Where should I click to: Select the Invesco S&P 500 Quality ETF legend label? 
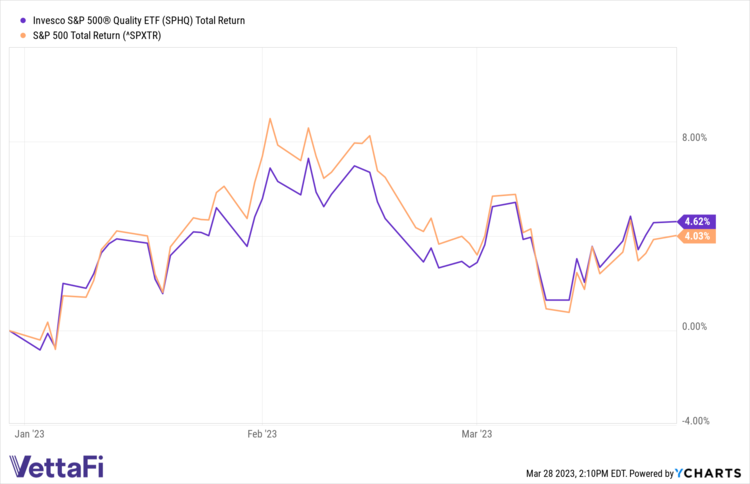tap(138, 19)
